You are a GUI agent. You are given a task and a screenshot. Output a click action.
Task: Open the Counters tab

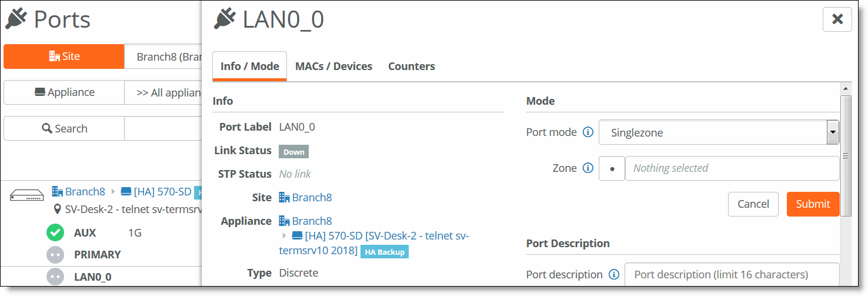point(411,66)
